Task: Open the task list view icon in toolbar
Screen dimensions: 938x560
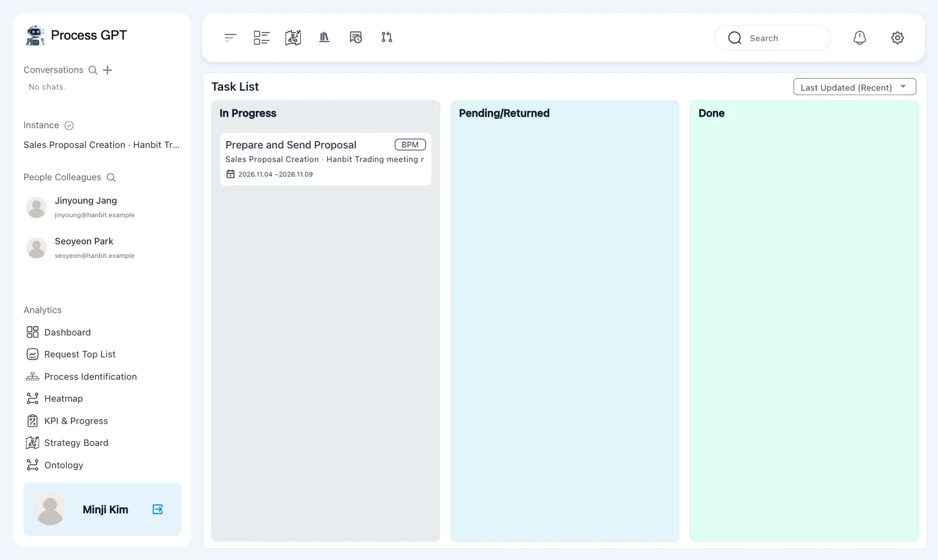Action: click(261, 37)
